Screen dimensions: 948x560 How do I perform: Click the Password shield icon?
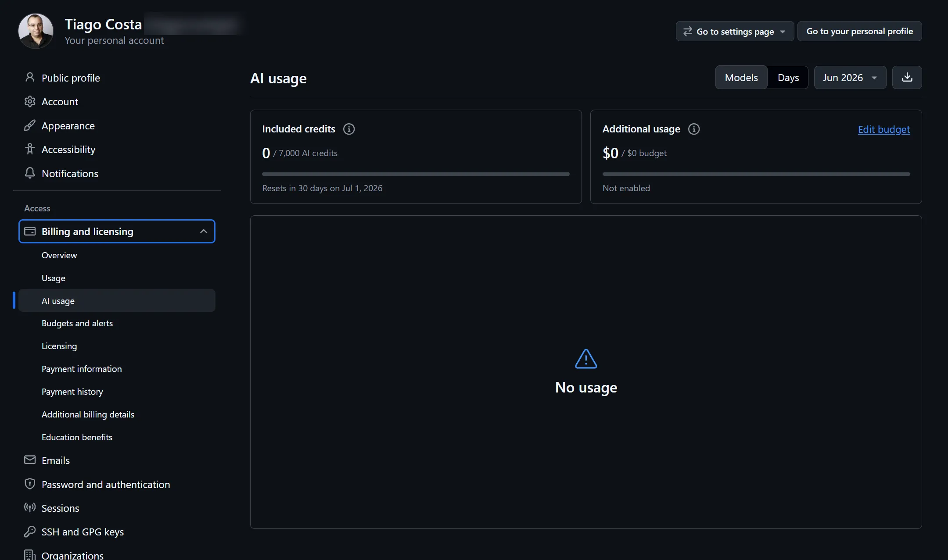point(30,484)
